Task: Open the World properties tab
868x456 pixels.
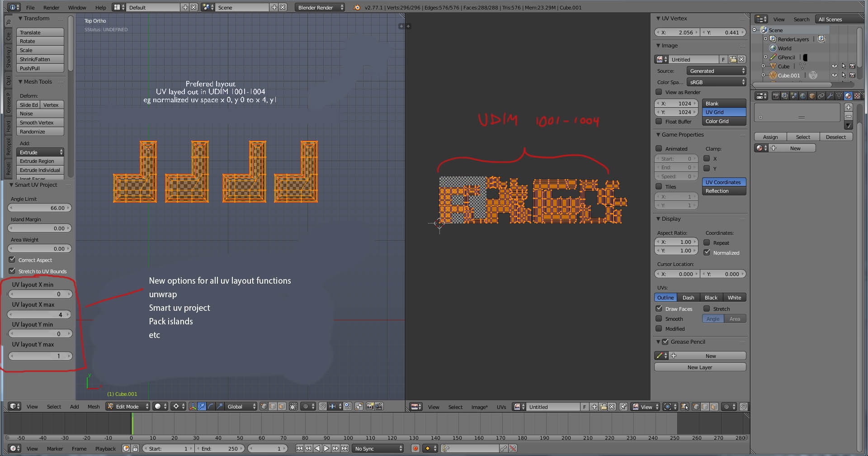Action: point(803,96)
